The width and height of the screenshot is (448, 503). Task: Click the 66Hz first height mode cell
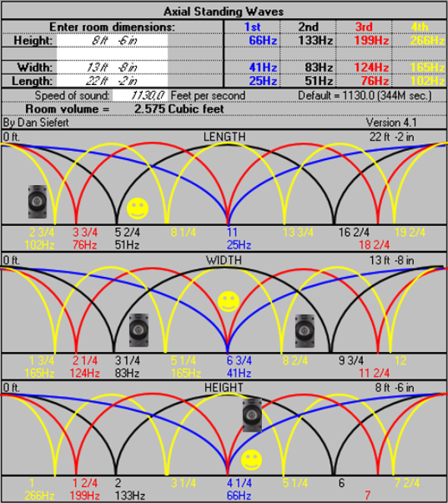pyautogui.click(x=263, y=41)
